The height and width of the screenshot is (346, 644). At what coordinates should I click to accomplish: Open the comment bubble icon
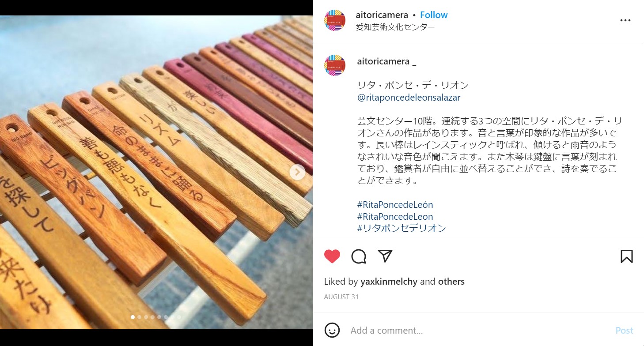click(x=359, y=256)
